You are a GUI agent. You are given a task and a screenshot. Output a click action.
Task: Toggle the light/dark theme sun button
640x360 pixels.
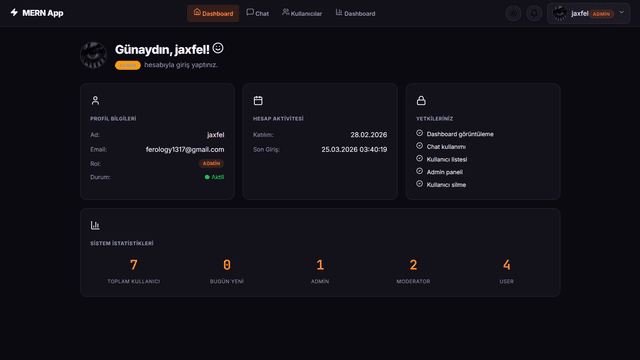pyautogui.click(x=513, y=13)
